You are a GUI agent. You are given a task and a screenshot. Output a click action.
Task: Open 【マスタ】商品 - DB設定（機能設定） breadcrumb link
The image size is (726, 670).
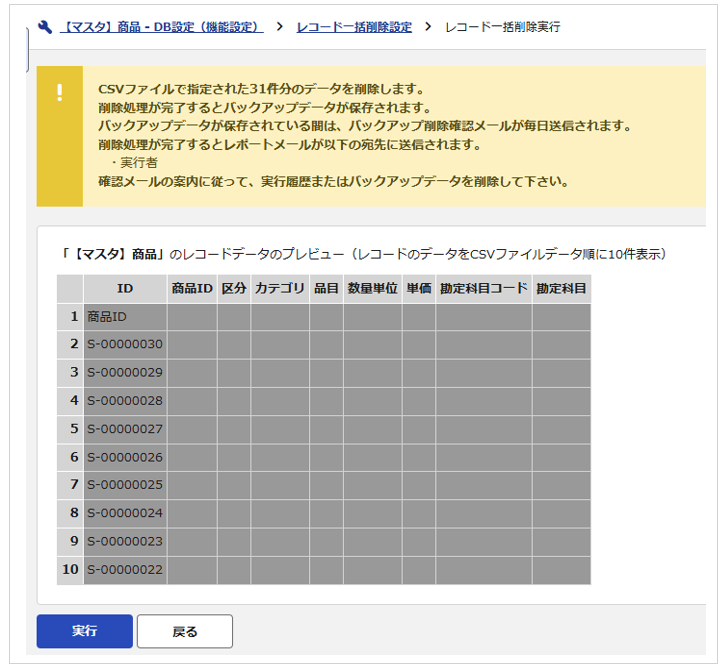[x=162, y=27]
